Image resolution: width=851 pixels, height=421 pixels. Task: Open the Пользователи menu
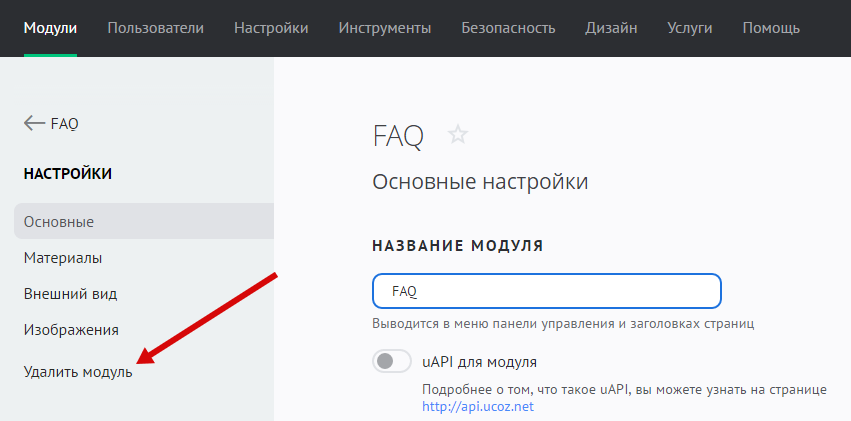[155, 28]
